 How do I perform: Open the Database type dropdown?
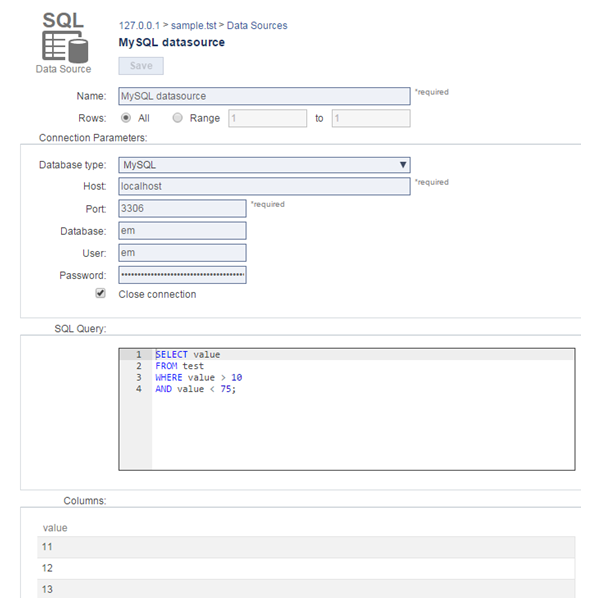(264, 165)
